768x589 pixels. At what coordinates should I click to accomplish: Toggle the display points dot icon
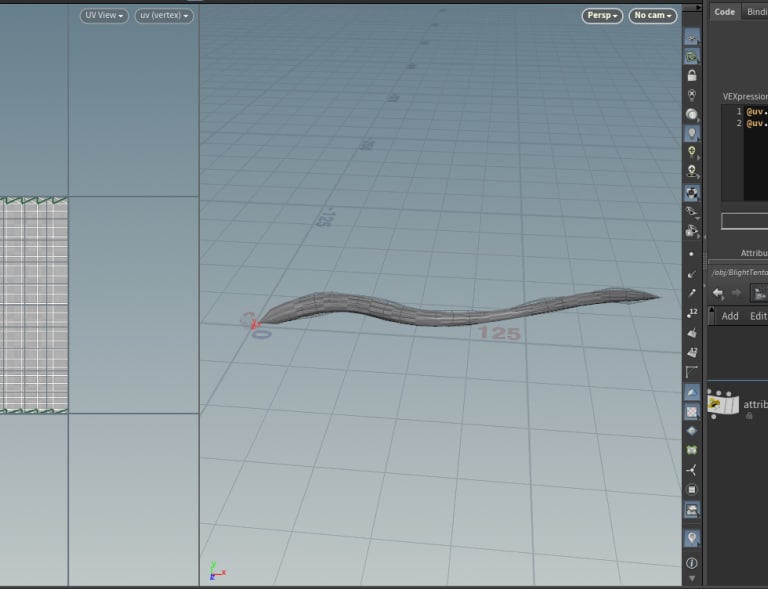691,254
